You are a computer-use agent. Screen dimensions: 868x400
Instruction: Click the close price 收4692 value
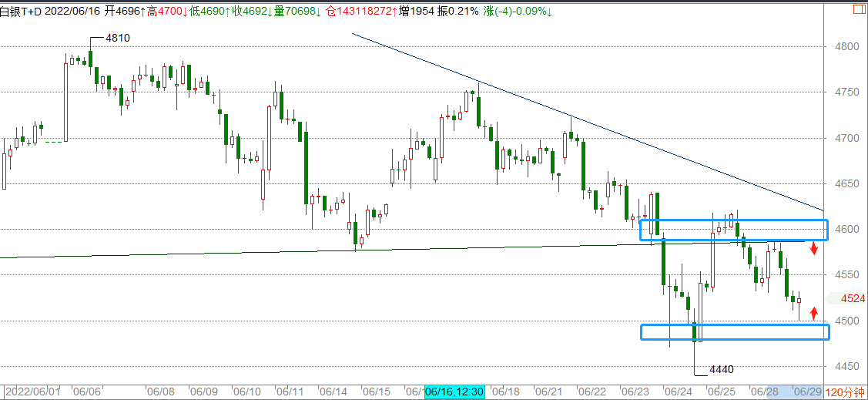253,11
